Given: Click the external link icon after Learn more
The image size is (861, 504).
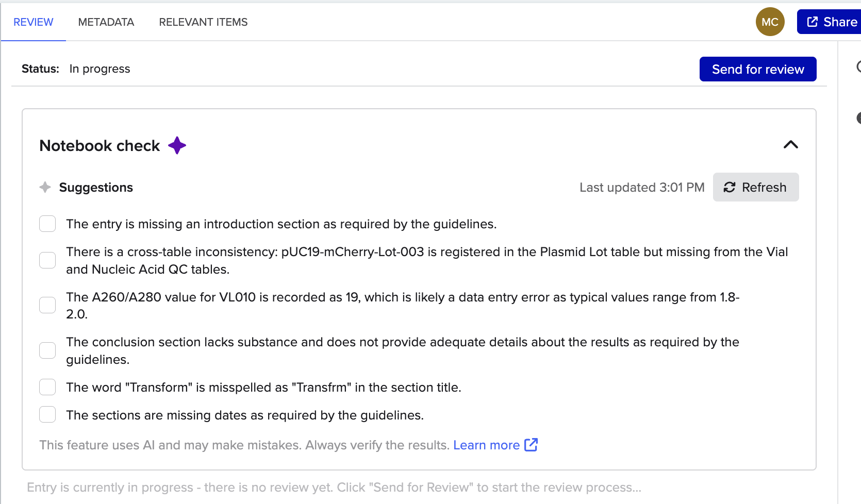Looking at the screenshot, I should pyautogui.click(x=531, y=445).
